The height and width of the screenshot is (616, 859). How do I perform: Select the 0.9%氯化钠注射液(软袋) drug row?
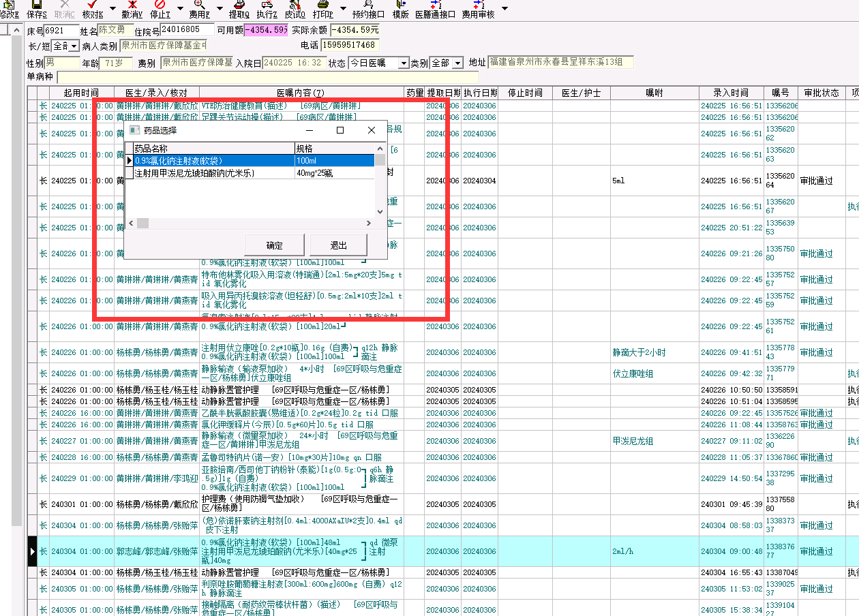pos(250,161)
